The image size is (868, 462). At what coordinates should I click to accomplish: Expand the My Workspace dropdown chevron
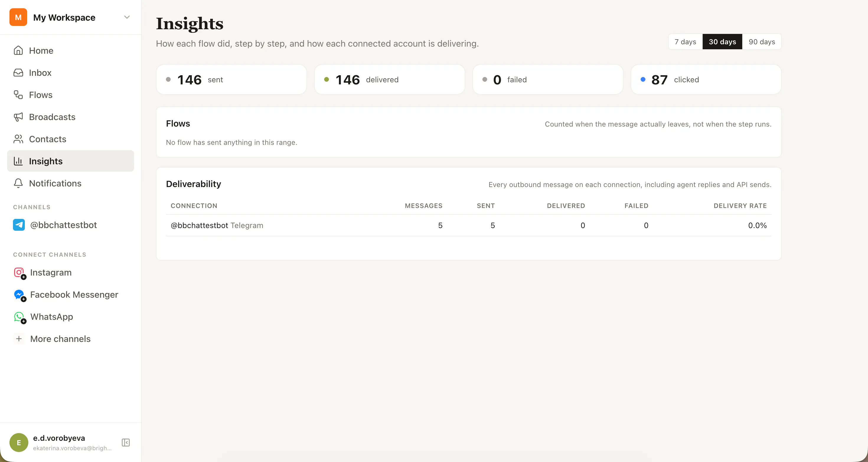(127, 17)
